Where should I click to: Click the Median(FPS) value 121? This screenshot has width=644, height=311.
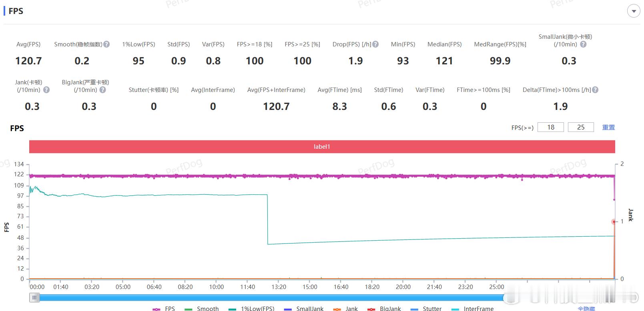[x=444, y=61]
